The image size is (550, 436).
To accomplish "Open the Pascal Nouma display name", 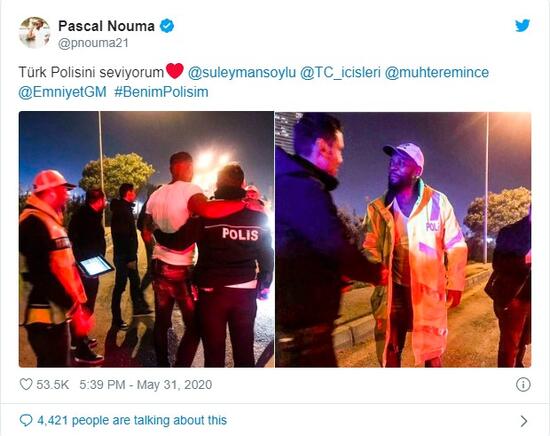I will (106, 26).
